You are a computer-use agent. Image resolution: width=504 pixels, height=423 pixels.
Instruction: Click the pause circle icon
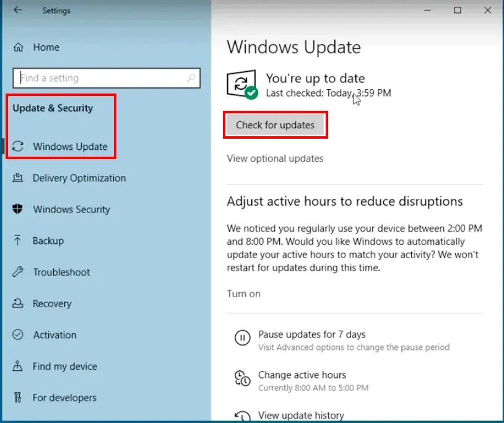tap(242, 338)
